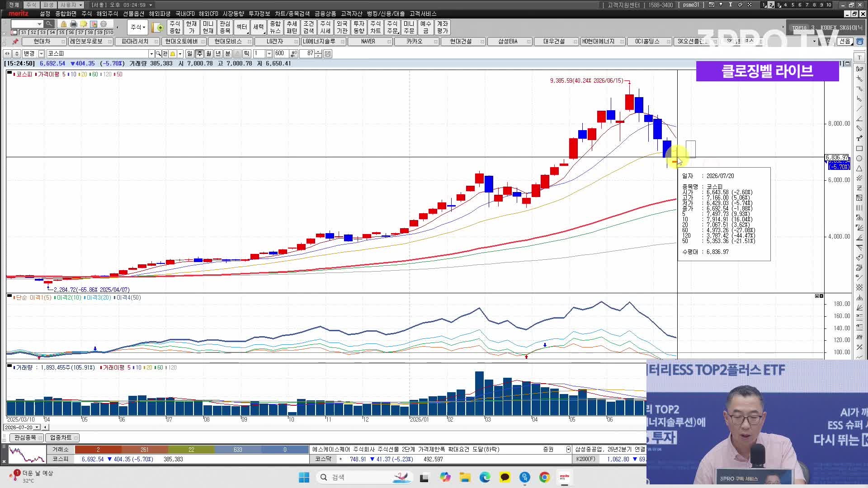Image resolution: width=868 pixels, height=488 pixels.
Task: Click the magnifier next to code search box
Action: (x=49, y=24)
